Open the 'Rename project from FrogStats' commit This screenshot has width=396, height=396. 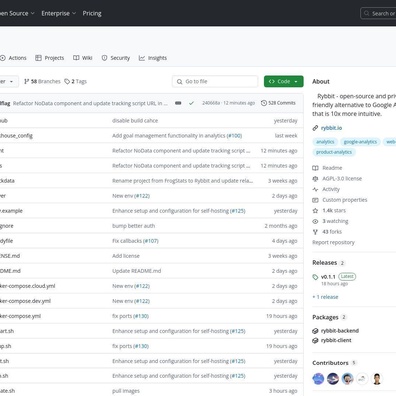[183, 181]
